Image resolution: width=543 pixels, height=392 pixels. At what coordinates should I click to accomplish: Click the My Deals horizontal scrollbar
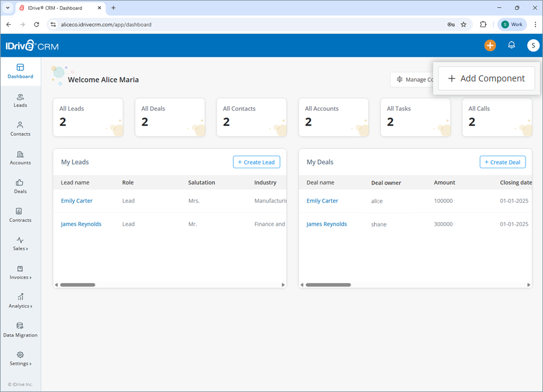click(329, 284)
